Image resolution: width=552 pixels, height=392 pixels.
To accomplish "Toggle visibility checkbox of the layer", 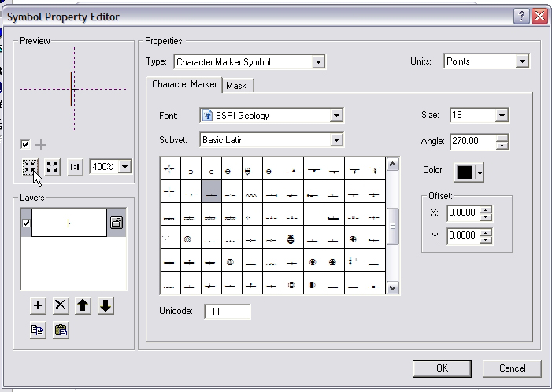I will 25,223.
